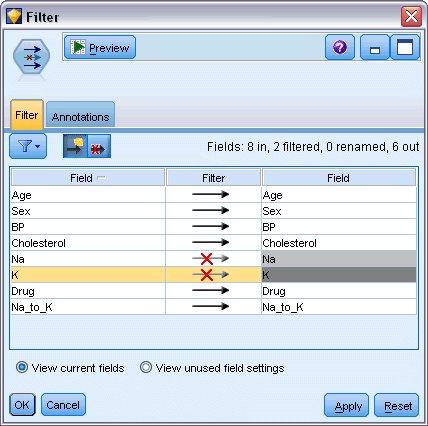
Task: Click the greyed output field Na
Action: pos(339,259)
